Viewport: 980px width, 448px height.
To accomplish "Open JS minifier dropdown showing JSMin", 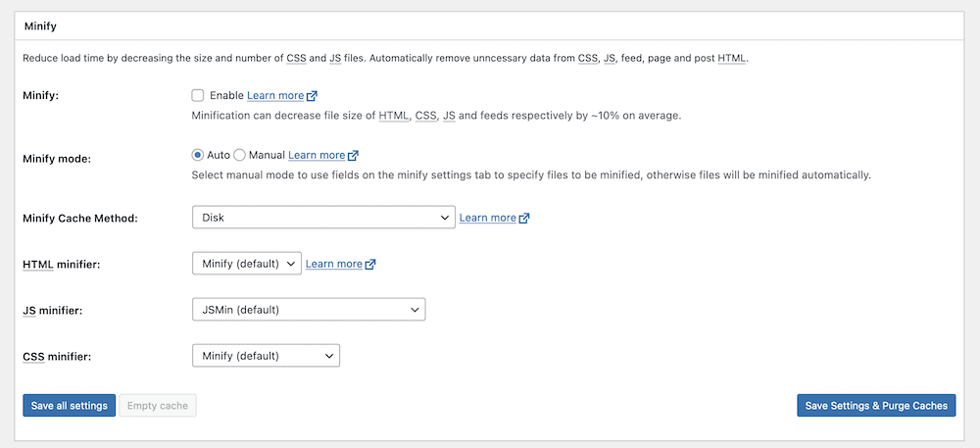I will click(x=309, y=310).
